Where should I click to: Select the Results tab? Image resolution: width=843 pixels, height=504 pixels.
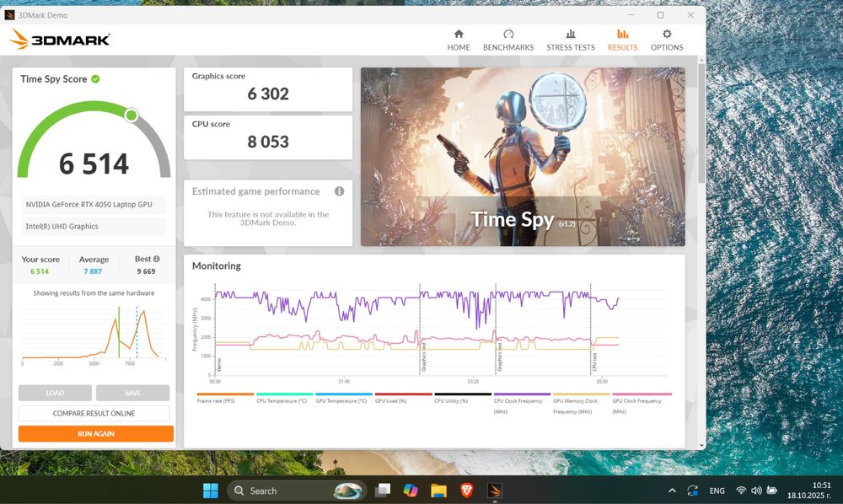623,40
